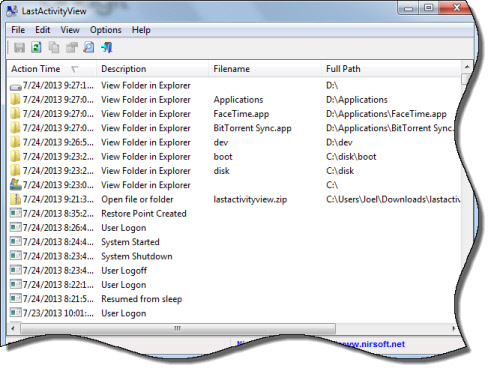Select the 7/24/2013 8:26:4... User Logon row
The height and width of the screenshot is (371, 491).
point(233,228)
